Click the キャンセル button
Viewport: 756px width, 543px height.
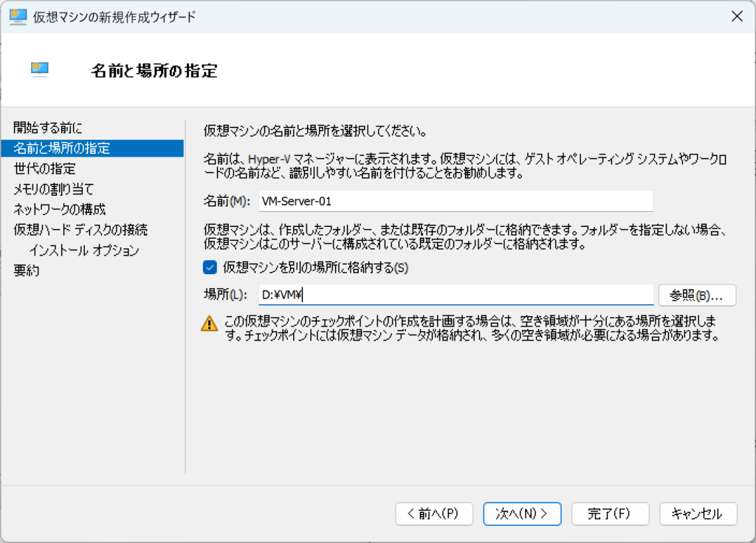click(698, 513)
